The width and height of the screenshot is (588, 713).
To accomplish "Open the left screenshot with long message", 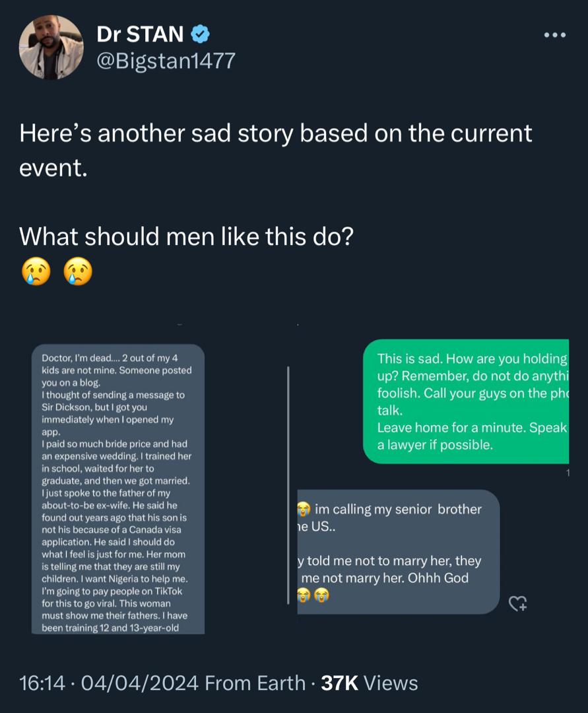I will click(118, 489).
